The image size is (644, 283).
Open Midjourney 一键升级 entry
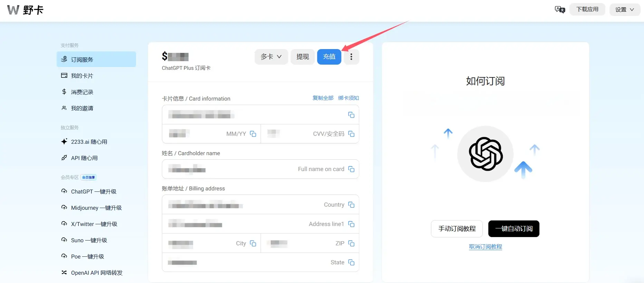96,208
